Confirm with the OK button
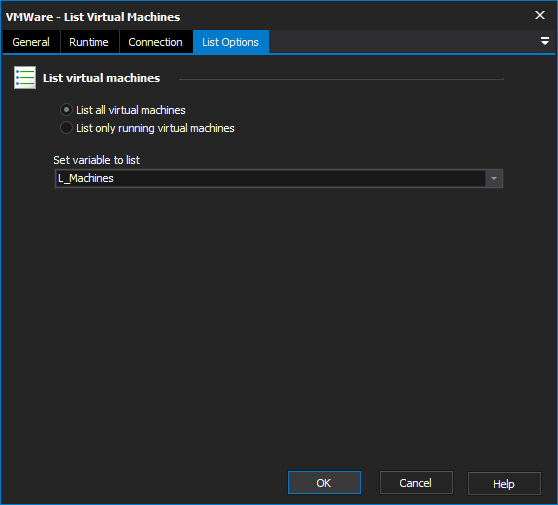The height and width of the screenshot is (505, 558). pyautogui.click(x=324, y=483)
